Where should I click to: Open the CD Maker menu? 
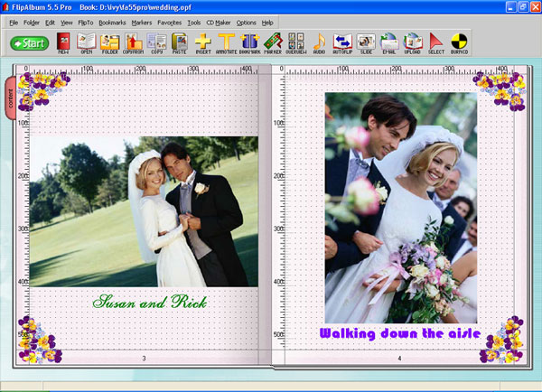pos(218,23)
